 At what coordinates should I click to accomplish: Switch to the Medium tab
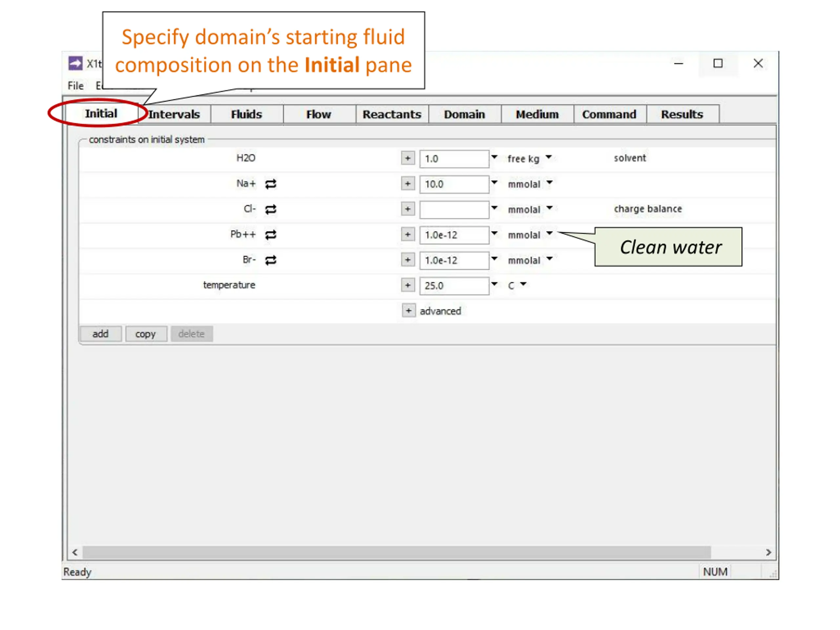pyautogui.click(x=537, y=114)
